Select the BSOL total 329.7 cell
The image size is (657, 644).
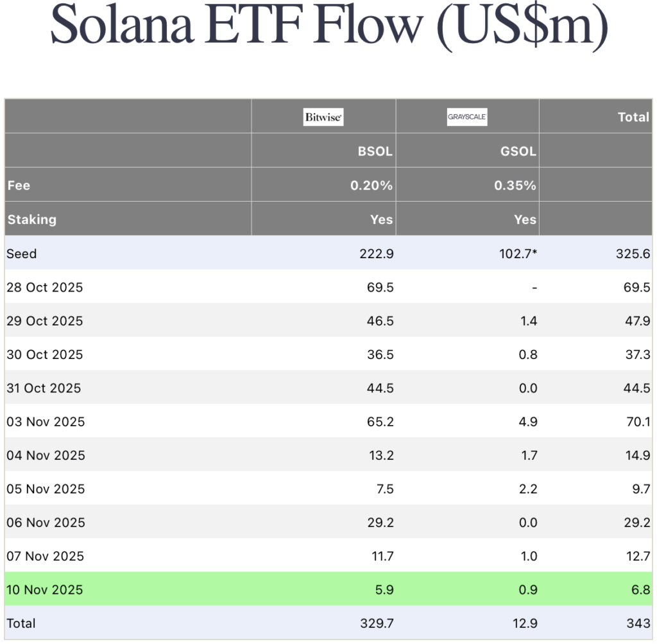tap(377, 623)
